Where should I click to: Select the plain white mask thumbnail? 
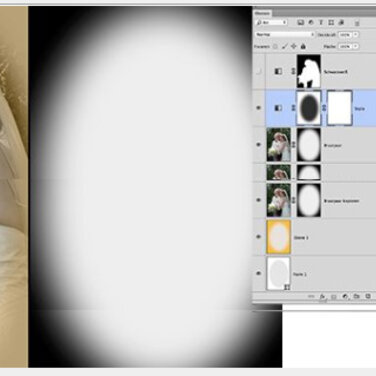339,108
